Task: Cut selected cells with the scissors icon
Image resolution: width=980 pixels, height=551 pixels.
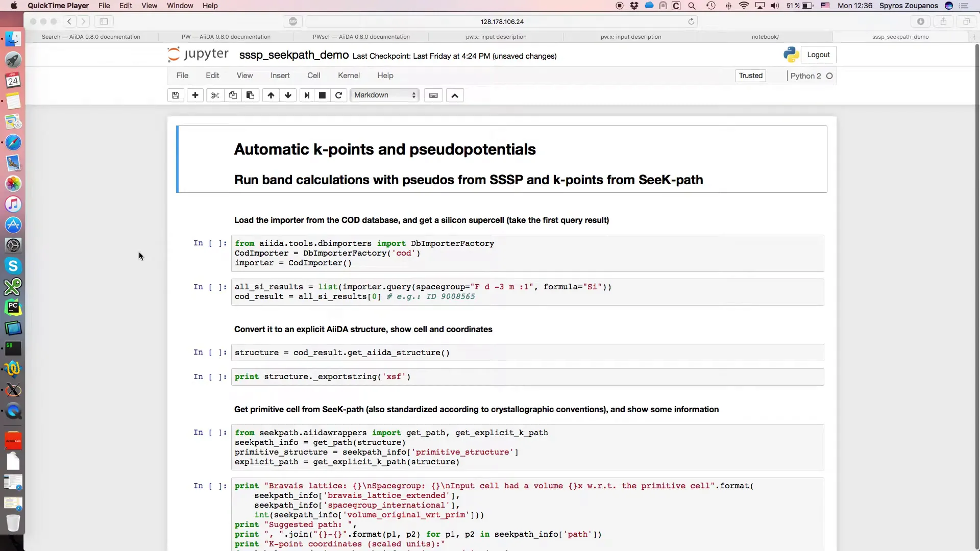Action: [x=215, y=95]
